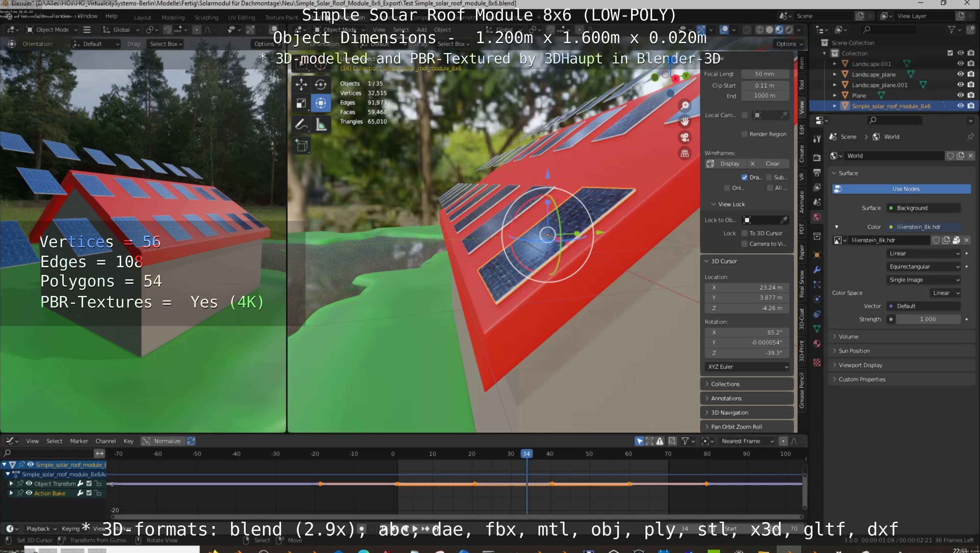
Task: Select the Rotate tool in viewport toolbar
Action: tap(321, 84)
